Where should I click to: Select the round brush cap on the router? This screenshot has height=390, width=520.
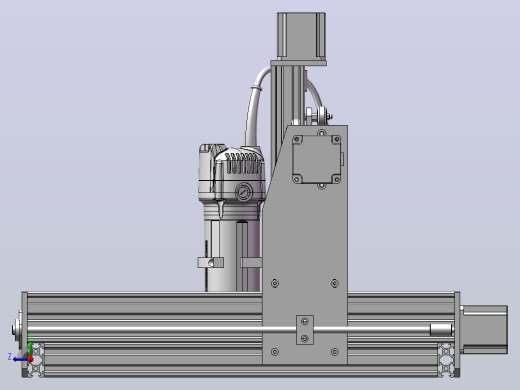click(244, 192)
